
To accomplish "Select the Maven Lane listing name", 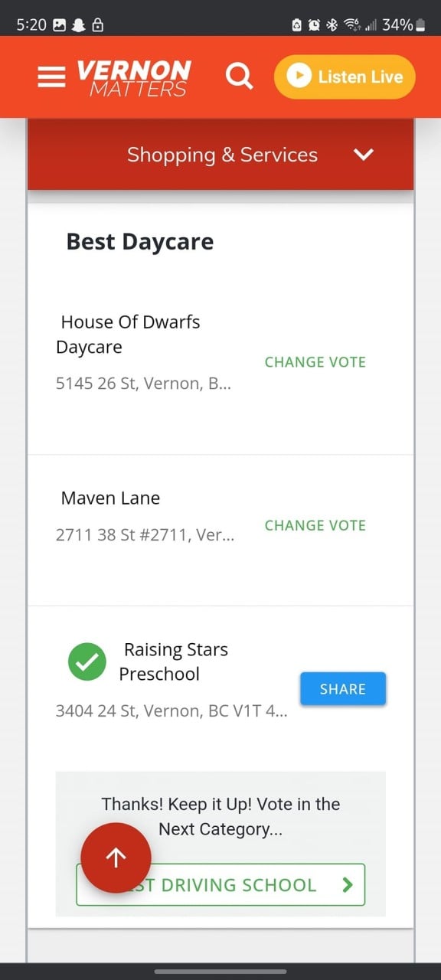I will pos(110,498).
